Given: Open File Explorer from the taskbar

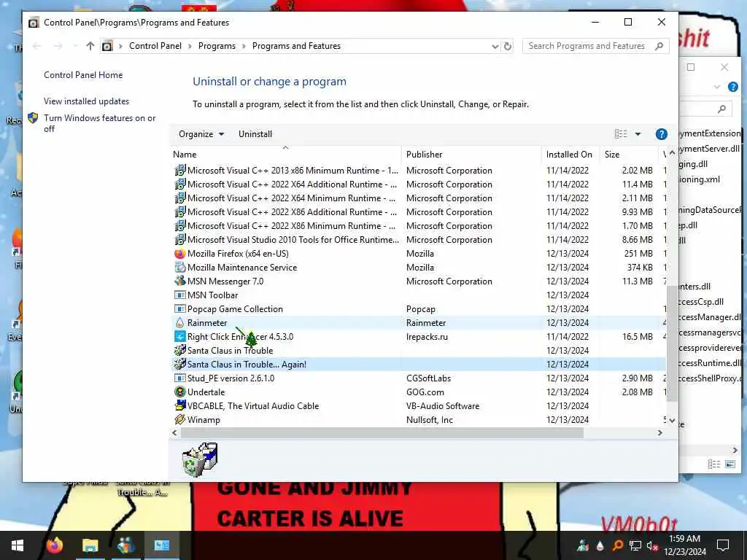Looking at the screenshot, I should (90, 545).
